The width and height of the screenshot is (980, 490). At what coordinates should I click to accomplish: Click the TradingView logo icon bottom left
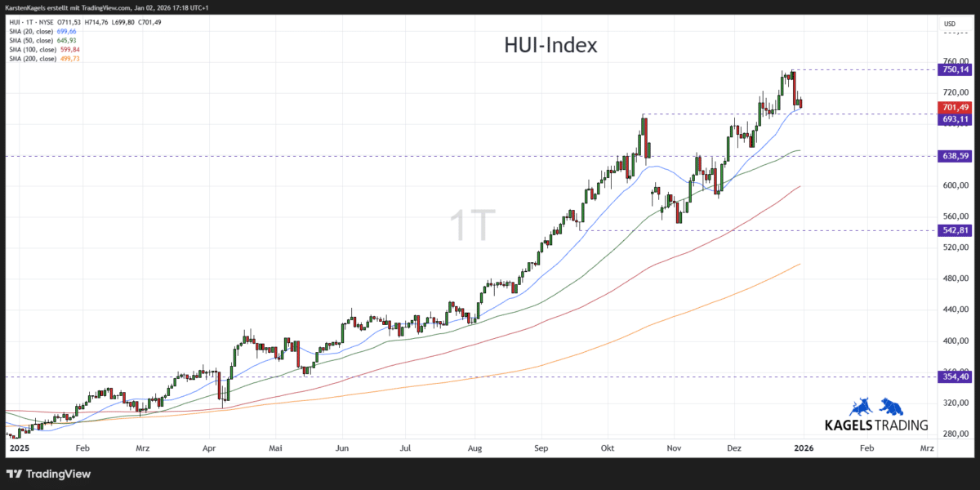coord(13,474)
